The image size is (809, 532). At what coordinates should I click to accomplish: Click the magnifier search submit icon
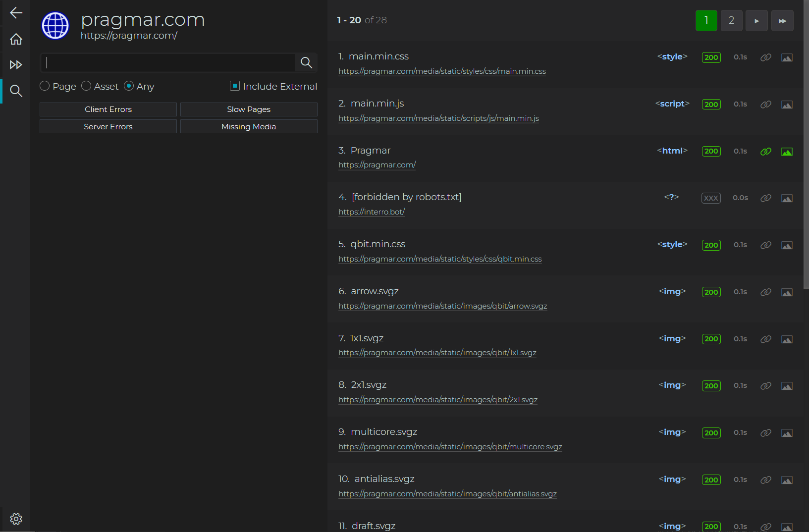[x=306, y=63]
